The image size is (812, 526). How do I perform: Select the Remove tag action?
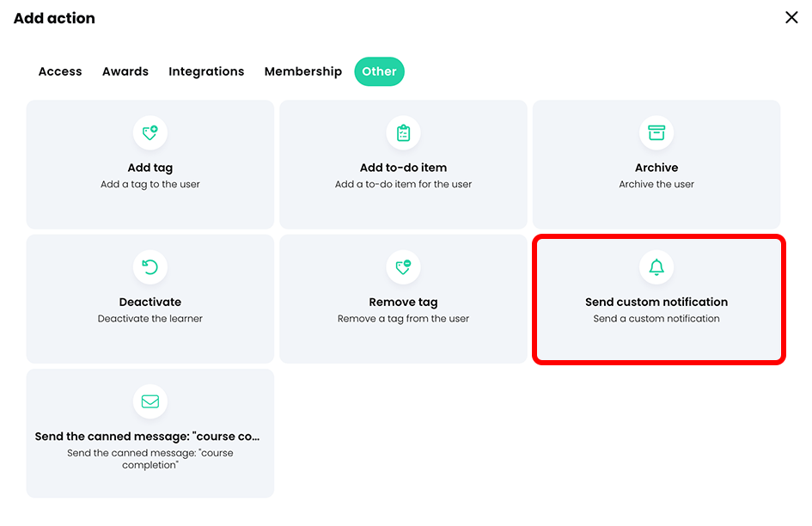coord(403,299)
